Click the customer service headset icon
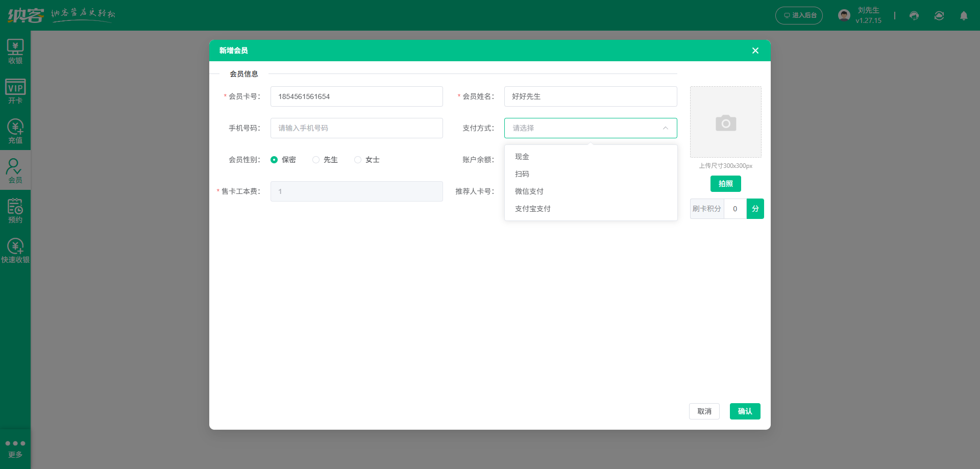 (x=914, y=16)
